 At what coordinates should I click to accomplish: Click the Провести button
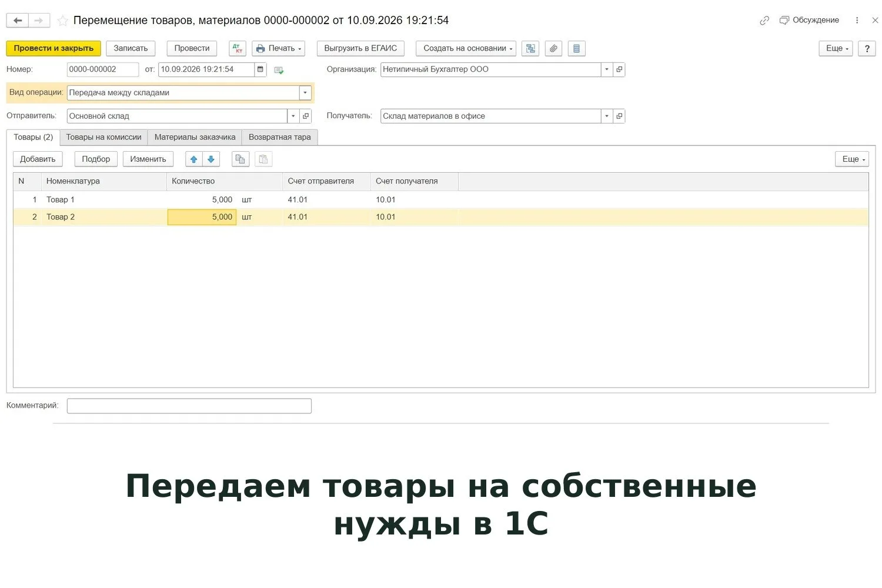192,48
